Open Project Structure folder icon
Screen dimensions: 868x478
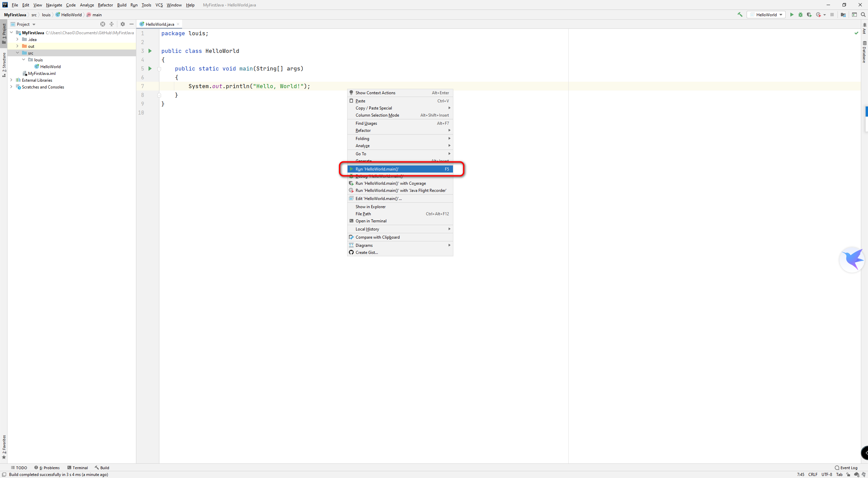click(x=843, y=15)
